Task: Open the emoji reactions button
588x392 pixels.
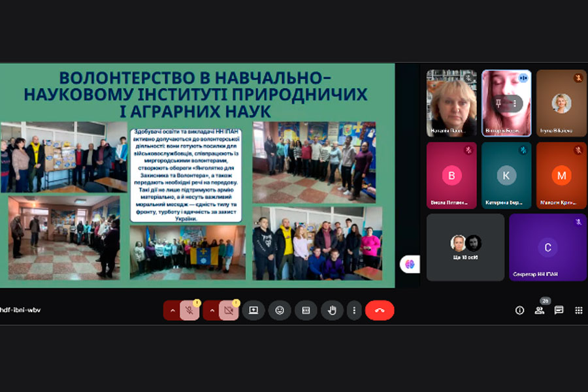Action: pos(280,310)
